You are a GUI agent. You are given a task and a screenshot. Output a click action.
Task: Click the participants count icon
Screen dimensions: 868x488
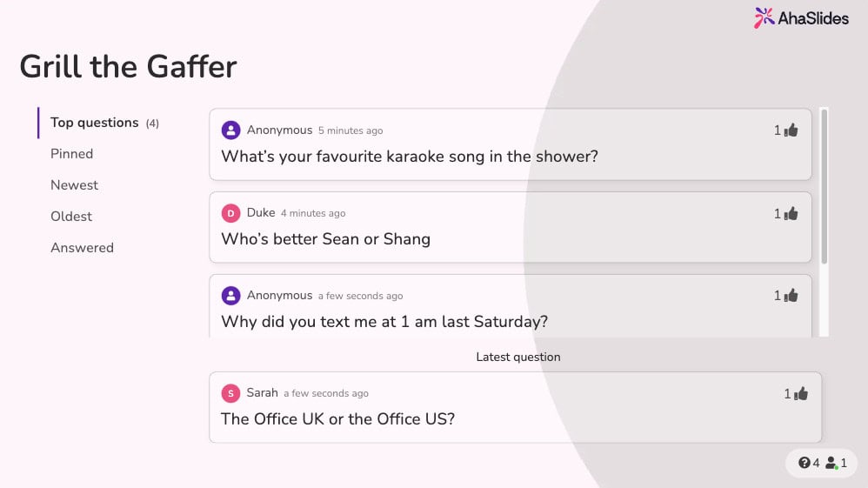831,463
